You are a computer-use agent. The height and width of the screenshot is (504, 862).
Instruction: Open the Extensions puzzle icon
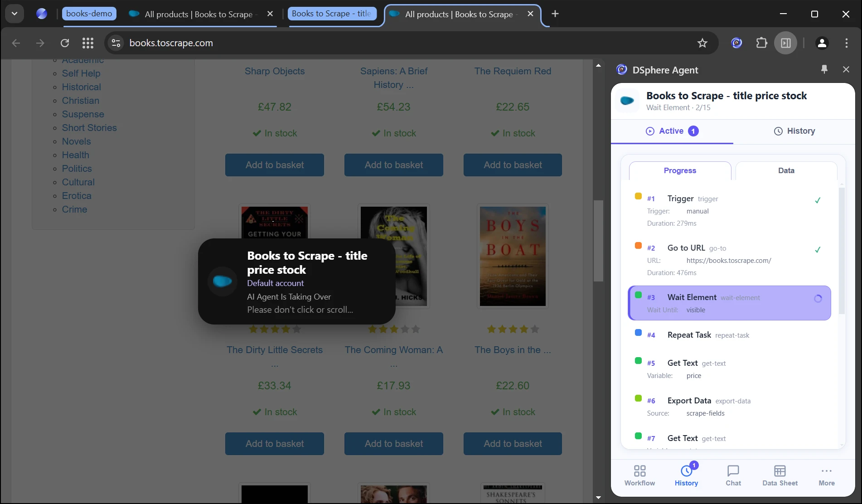[x=762, y=43]
